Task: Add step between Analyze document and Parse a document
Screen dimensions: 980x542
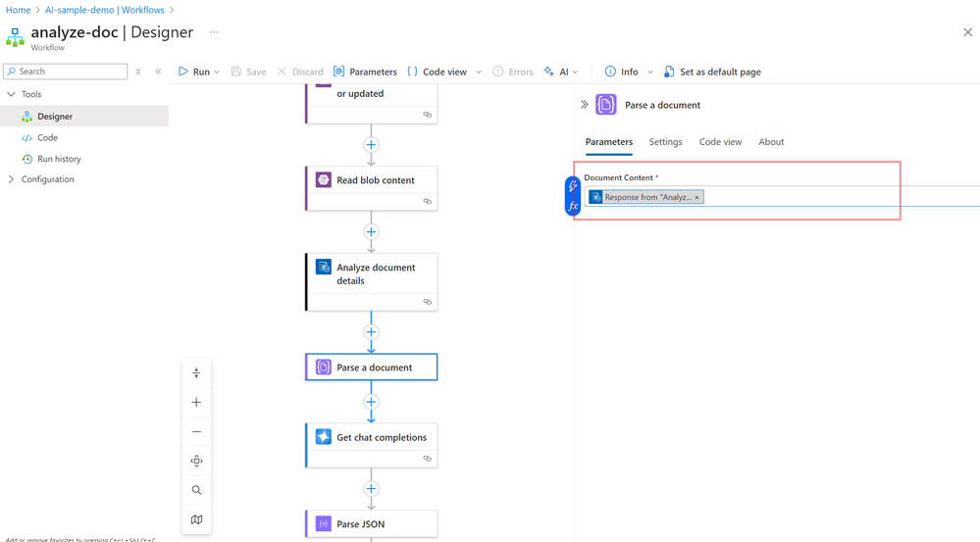Action: tap(371, 332)
